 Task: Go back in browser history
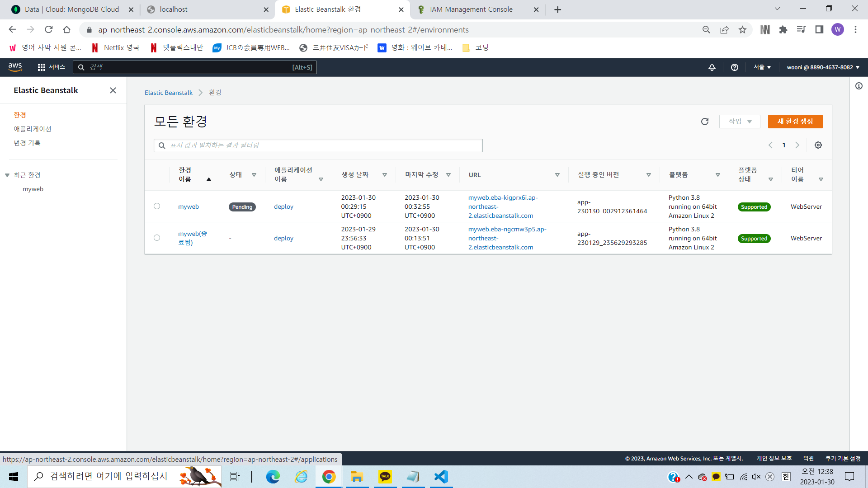click(x=12, y=30)
